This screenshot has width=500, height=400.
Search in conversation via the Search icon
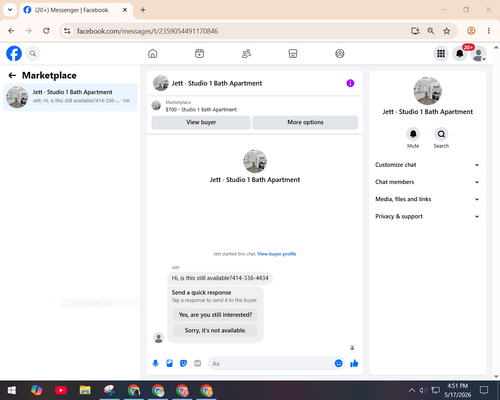tap(441, 134)
